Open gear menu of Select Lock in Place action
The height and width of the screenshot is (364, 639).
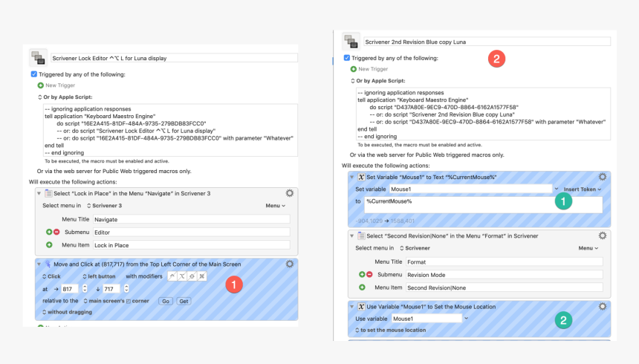pos(289,193)
